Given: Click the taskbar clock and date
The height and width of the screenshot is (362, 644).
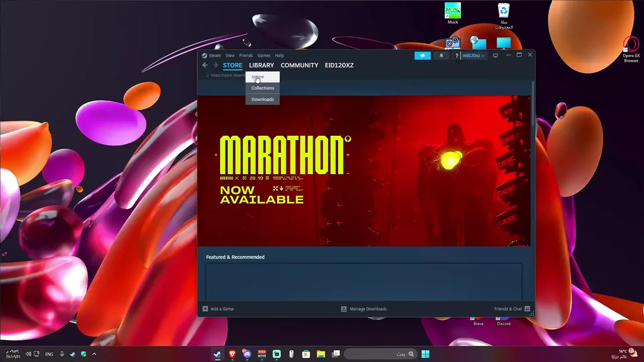Looking at the screenshot, I should pyautogui.click(x=13, y=354).
